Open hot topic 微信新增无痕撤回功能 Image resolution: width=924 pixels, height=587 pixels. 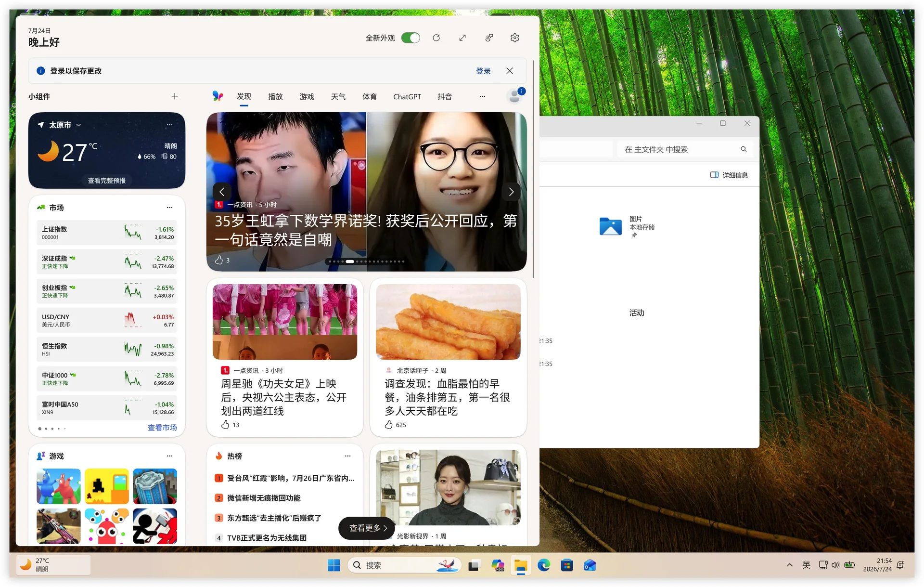click(x=264, y=498)
